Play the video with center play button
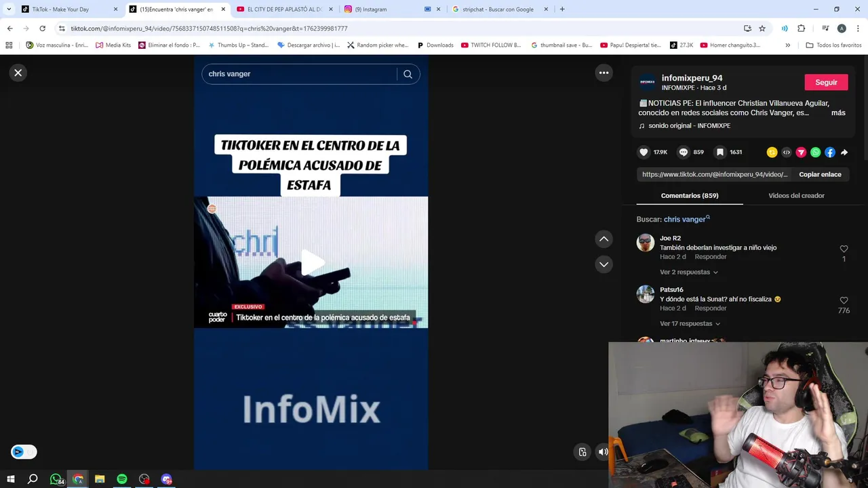Screen dimensions: 868x488 click(x=311, y=262)
